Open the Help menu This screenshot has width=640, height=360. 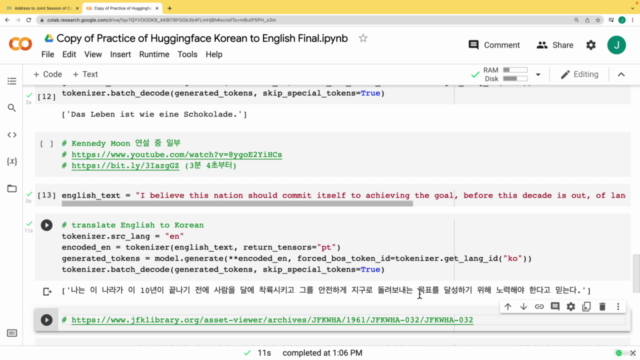point(214,55)
